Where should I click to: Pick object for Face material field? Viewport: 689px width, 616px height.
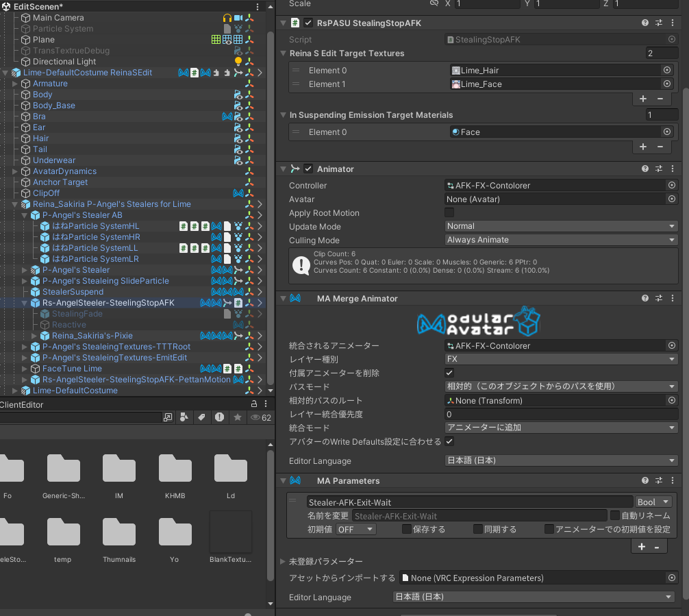click(x=667, y=132)
